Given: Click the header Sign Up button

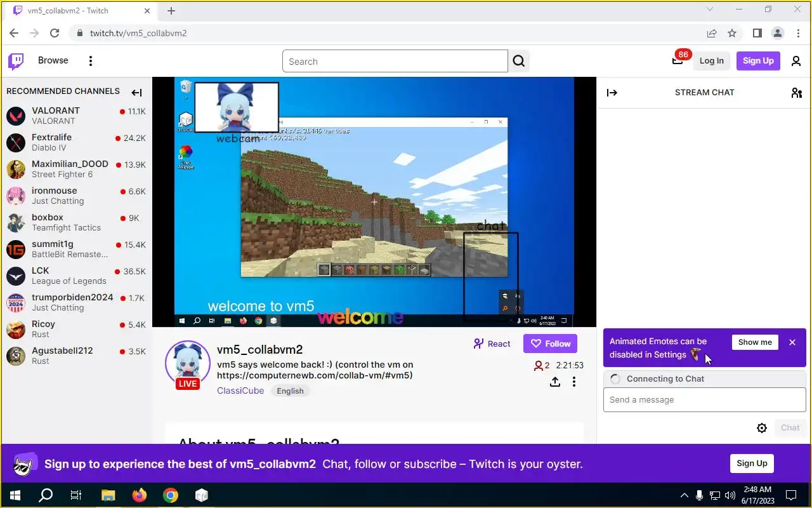Looking at the screenshot, I should (x=758, y=61).
